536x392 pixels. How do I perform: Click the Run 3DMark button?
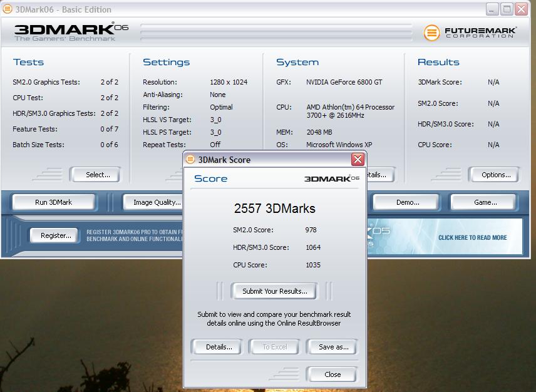[54, 202]
